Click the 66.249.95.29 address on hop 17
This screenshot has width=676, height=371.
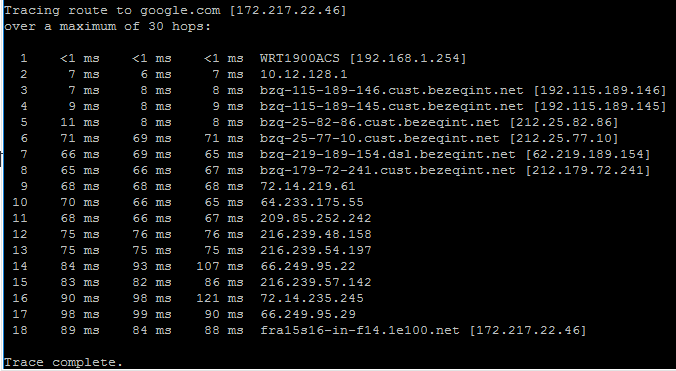[308, 314]
